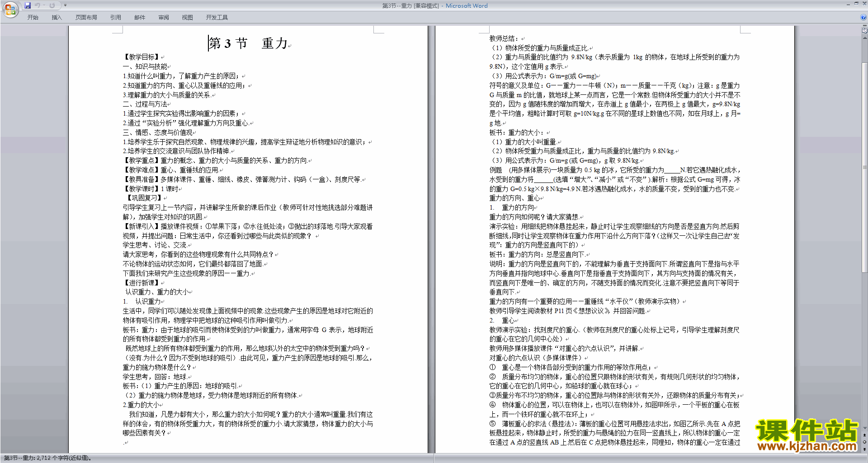Click the vertical scrollbar down arrow
868x463 pixels.
[865, 428]
